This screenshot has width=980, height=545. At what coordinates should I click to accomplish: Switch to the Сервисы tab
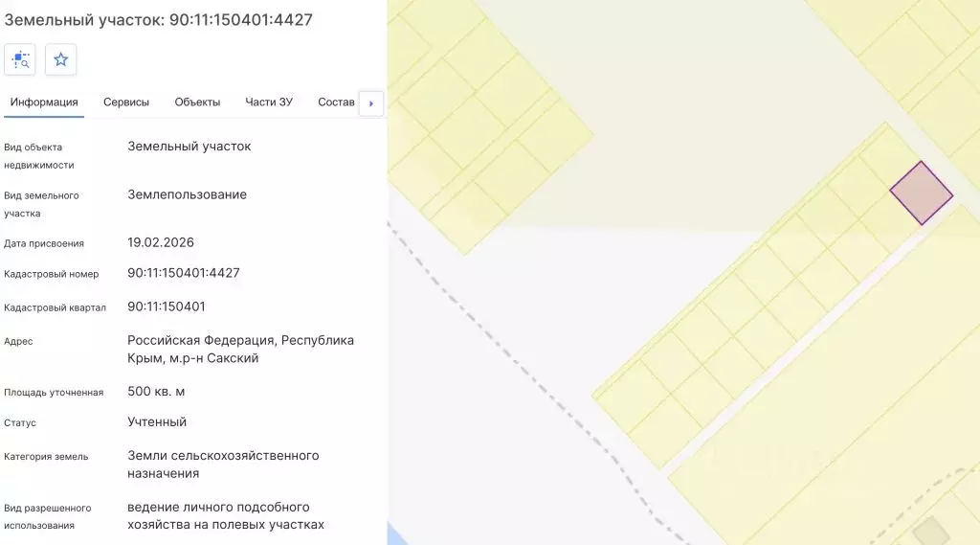coord(126,102)
